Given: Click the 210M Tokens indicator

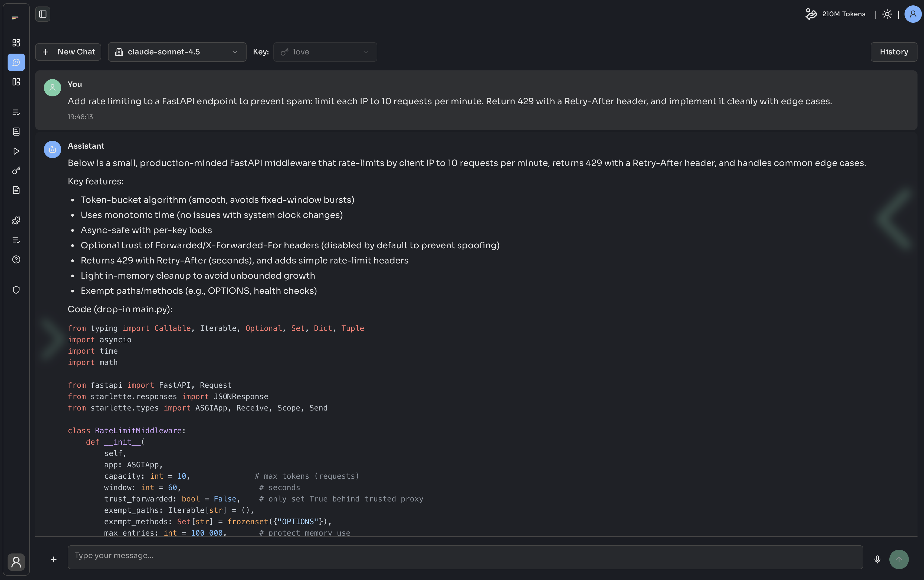Looking at the screenshot, I should tap(835, 14).
